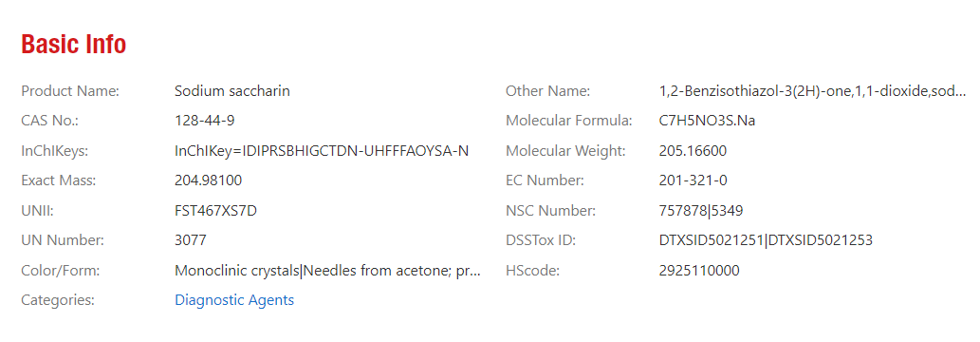Click the Categories label
This screenshot has width=980, height=342.
58,300
